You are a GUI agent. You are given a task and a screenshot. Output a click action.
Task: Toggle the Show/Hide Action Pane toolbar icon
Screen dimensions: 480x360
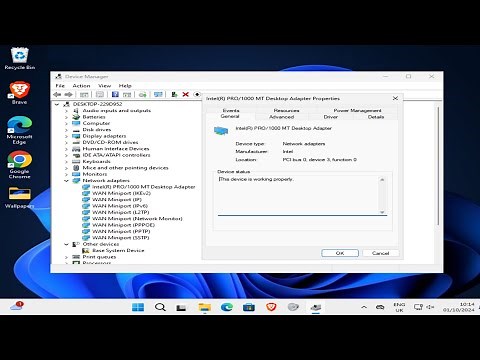coord(127,95)
